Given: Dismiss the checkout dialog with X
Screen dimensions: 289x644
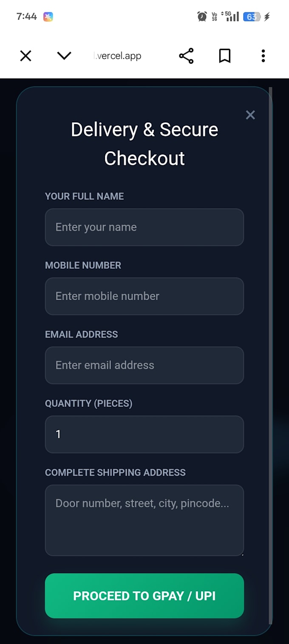Looking at the screenshot, I should tap(250, 115).
